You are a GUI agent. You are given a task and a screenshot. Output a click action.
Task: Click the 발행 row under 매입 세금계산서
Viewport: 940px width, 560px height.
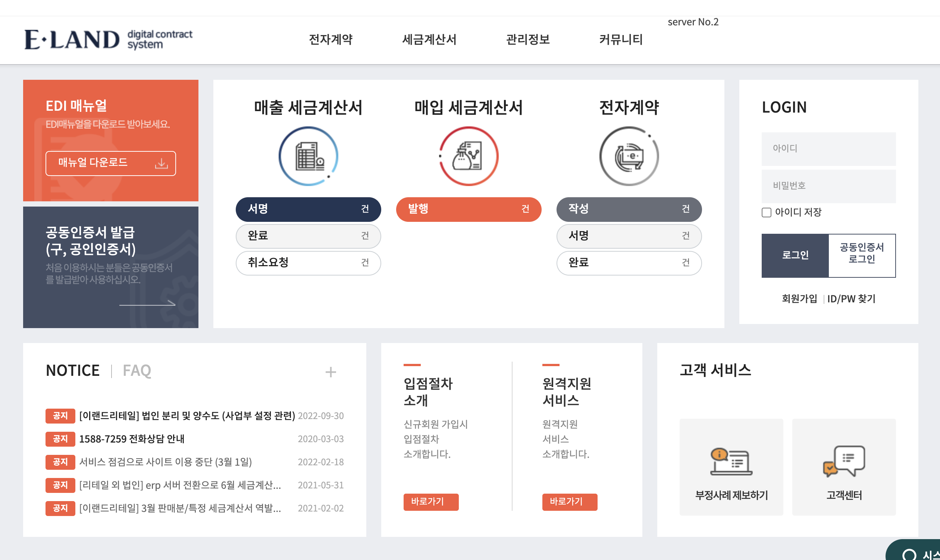coord(469,210)
